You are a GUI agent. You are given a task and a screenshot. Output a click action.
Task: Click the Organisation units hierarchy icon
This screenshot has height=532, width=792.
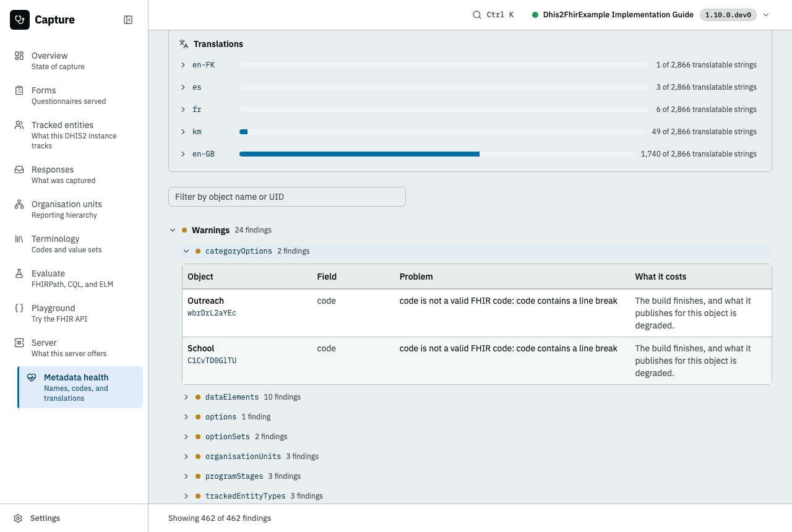pos(19,204)
